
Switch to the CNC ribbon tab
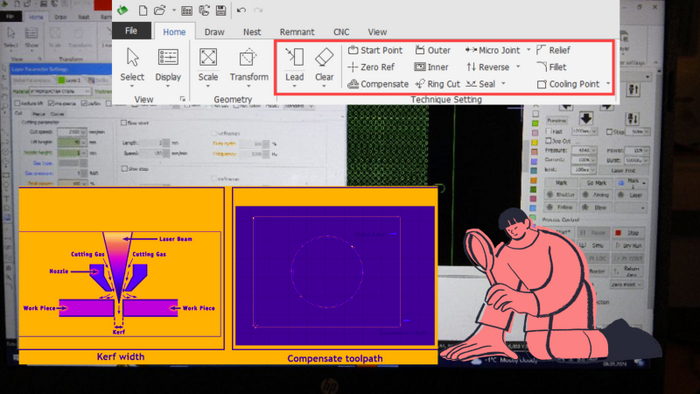point(341,32)
